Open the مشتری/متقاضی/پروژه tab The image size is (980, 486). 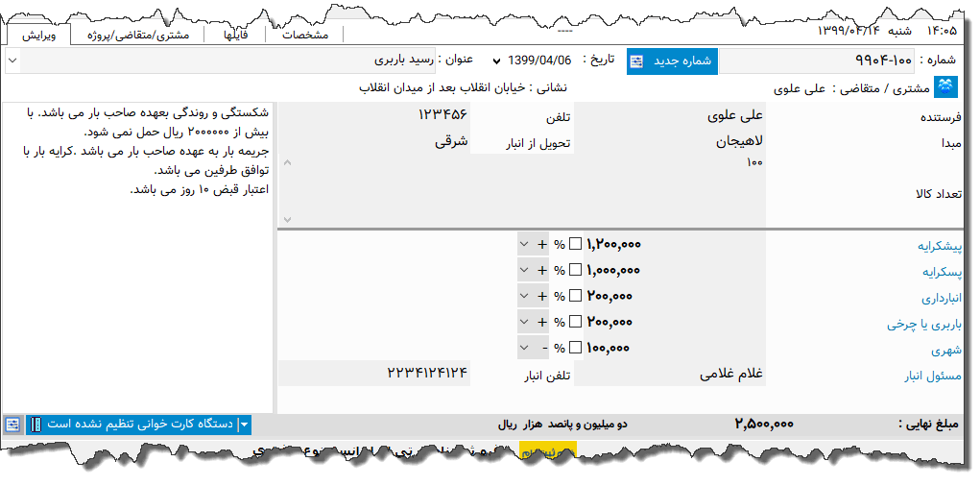pyautogui.click(x=138, y=35)
